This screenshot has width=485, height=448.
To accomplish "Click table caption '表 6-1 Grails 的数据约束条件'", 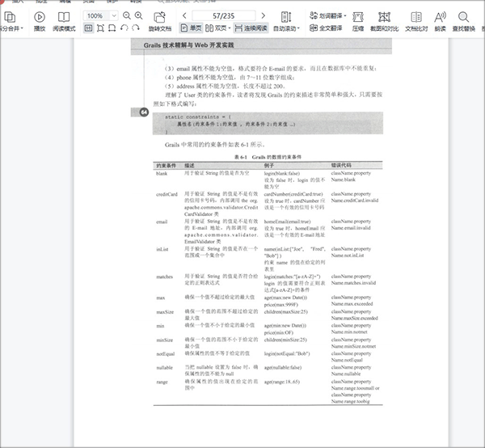I will 268,157.
